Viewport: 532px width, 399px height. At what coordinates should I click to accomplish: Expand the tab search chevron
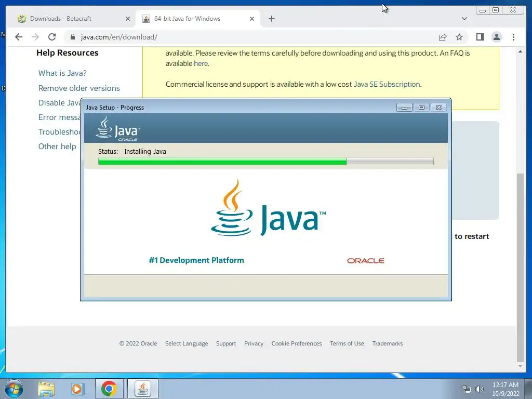coord(464,19)
